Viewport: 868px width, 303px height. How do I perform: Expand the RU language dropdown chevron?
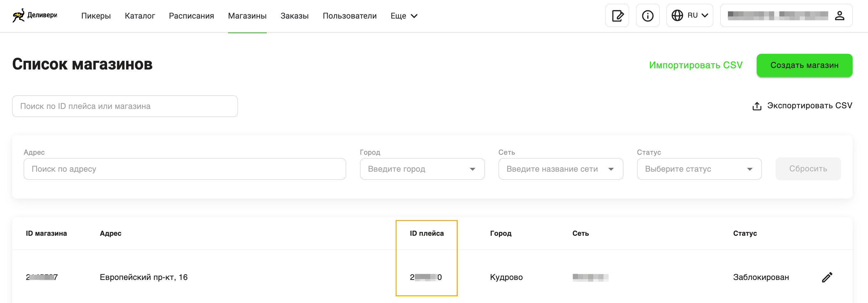pos(705,15)
